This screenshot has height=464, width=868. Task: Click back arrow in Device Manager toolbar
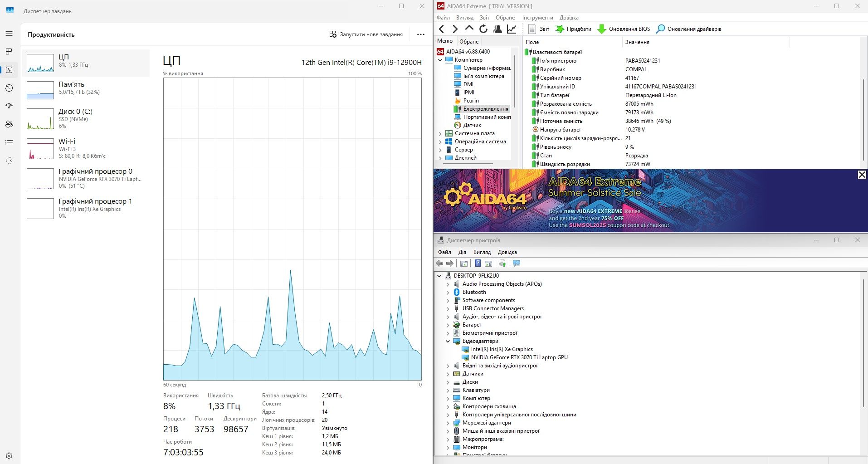439,264
